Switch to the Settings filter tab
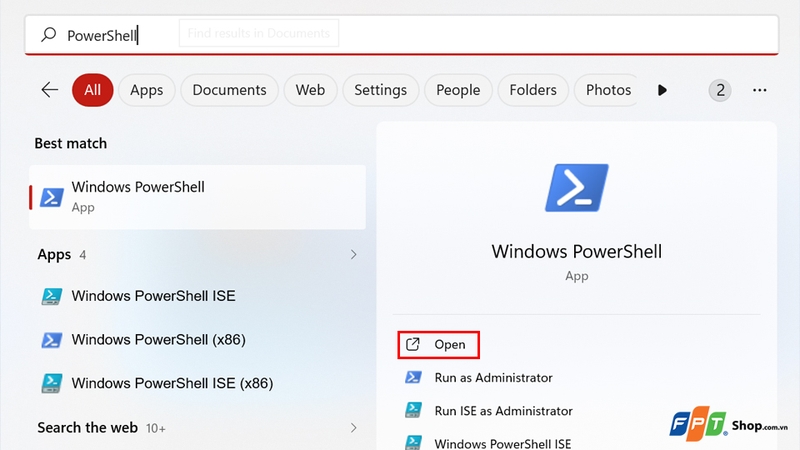This screenshot has height=450, width=800. pyautogui.click(x=381, y=90)
